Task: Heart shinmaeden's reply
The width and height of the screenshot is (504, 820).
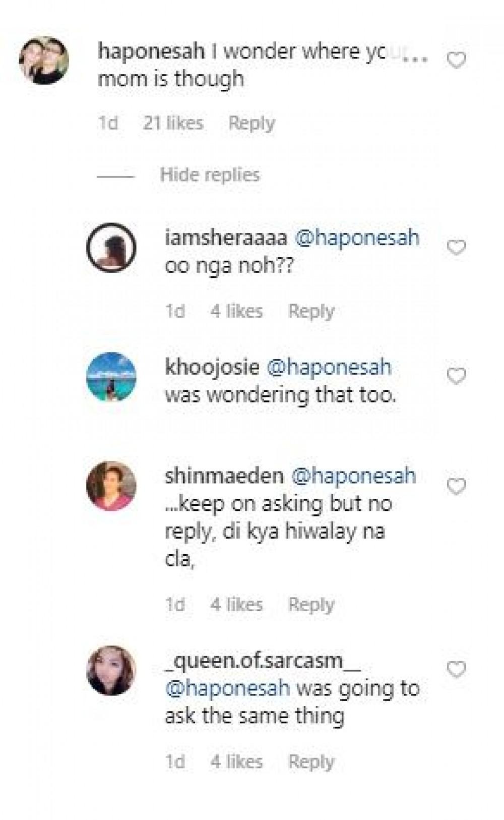Action: (457, 486)
